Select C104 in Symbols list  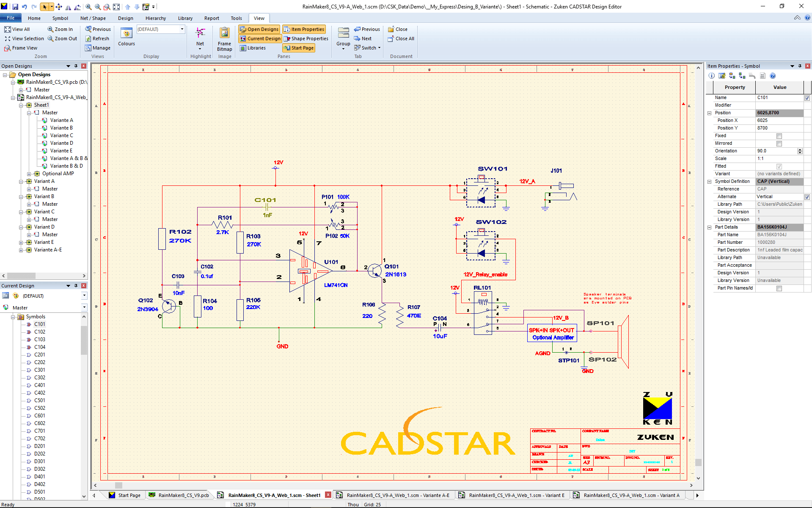(40, 347)
